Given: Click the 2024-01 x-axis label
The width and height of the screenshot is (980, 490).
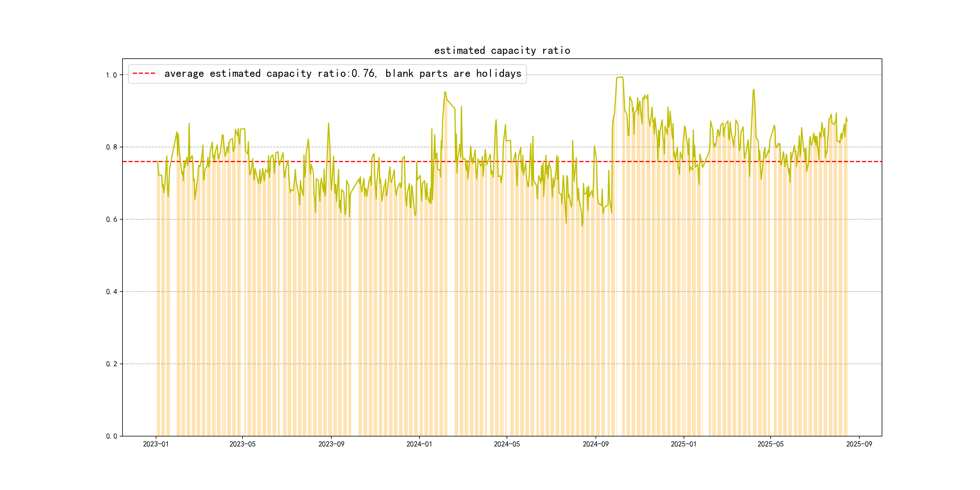Looking at the screenshot, I should (419, 444).
